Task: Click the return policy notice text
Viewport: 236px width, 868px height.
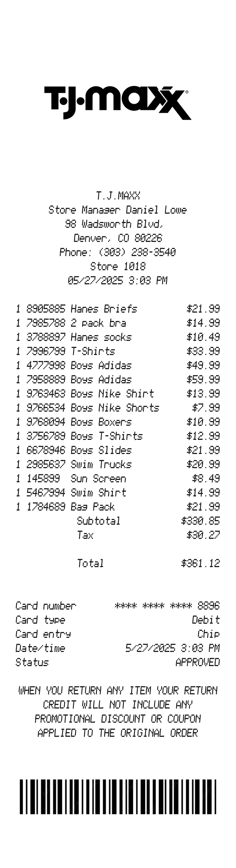Action: pyautogui.click(x=118, y=712)
